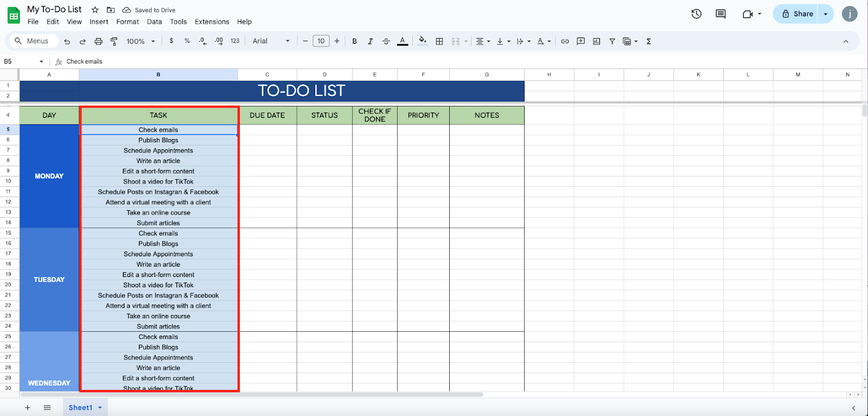This screenshot has width=868, height=416.
Task: Expand text wrapping dropdown
Action: point(529,41)
